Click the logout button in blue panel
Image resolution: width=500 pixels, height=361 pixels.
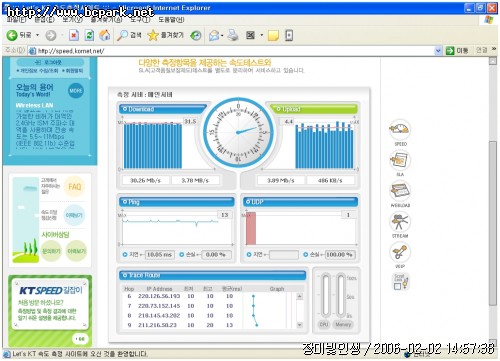(x=50, y=62)
